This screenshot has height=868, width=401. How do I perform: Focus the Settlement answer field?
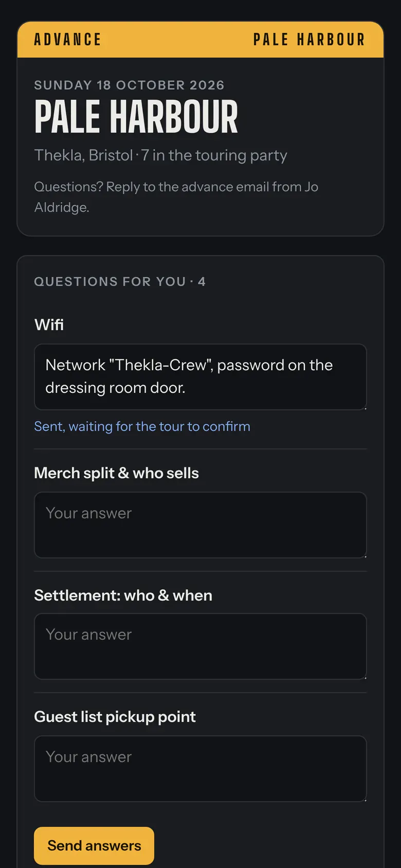[x=200, y=646]
